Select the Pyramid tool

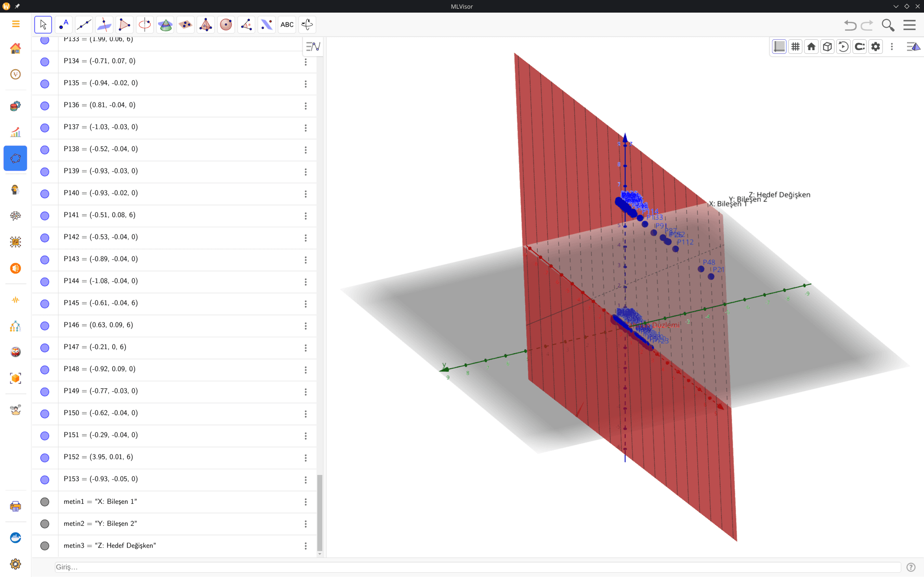coord(206,25)
